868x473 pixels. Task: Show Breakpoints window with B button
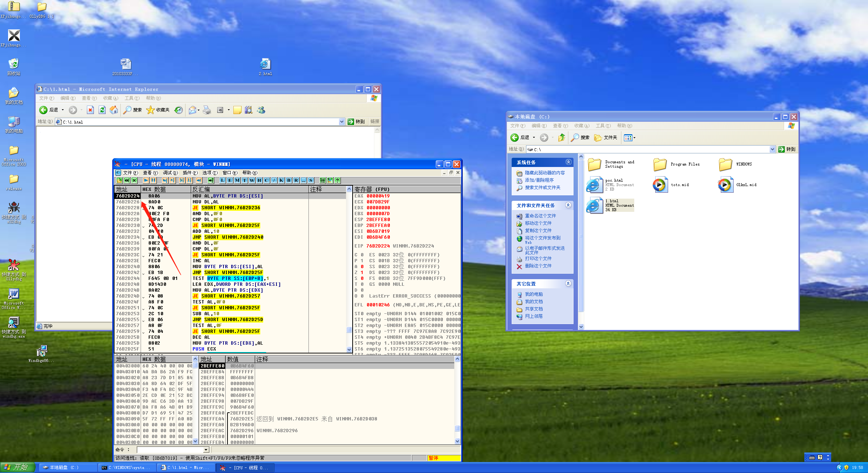pos(289,180)
